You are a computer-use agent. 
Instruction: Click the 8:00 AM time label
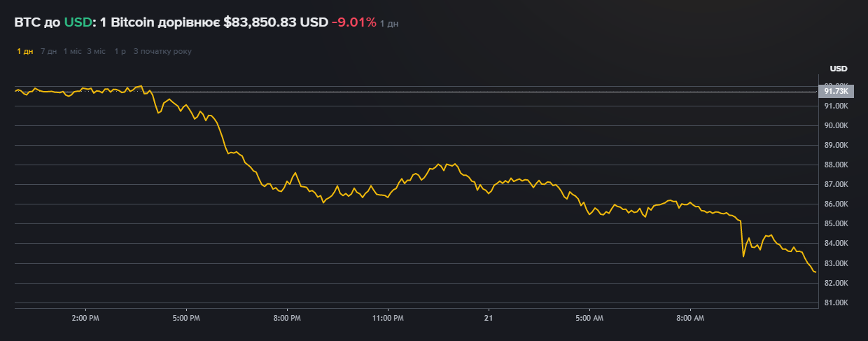(x=689, y=318)
